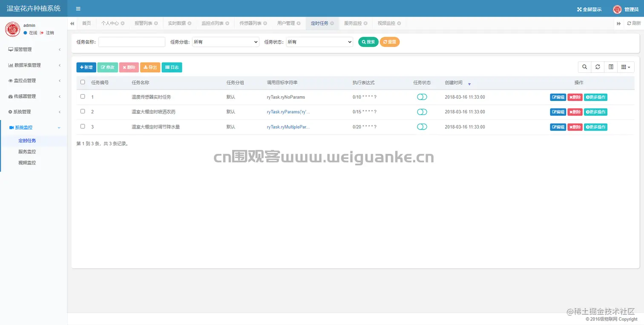Click the 新增 add button

point(86,67)
